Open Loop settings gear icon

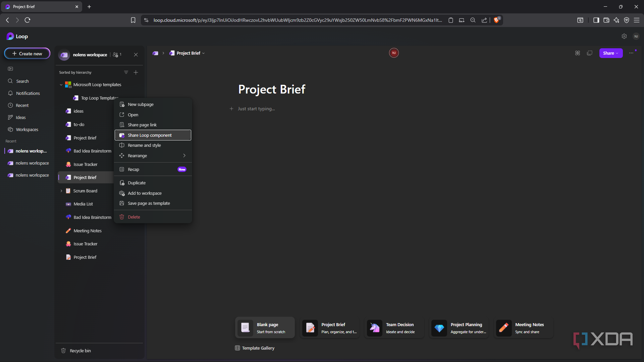(x=624, y=36)
